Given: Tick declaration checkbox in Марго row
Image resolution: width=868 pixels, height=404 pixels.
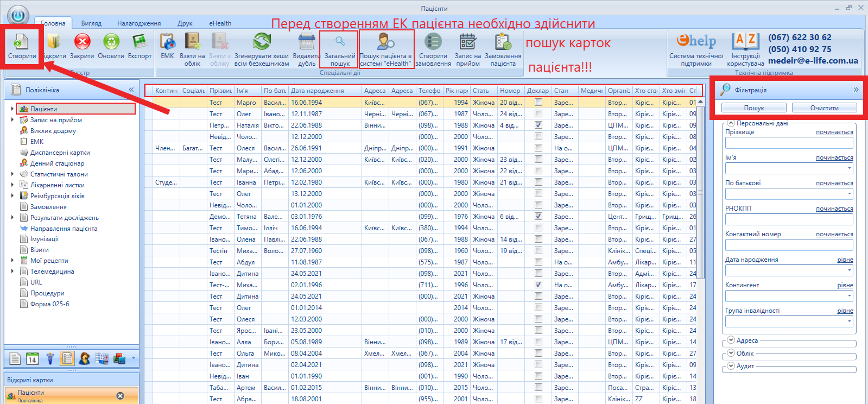Looking at the screenshot, I should [x=538, y=102].
